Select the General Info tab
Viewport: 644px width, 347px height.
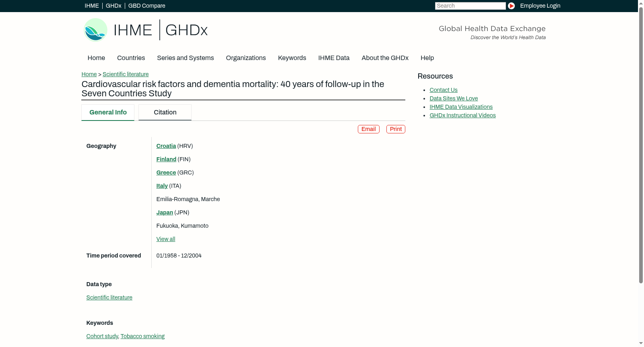pyautogui.click(x=108, y=112)
